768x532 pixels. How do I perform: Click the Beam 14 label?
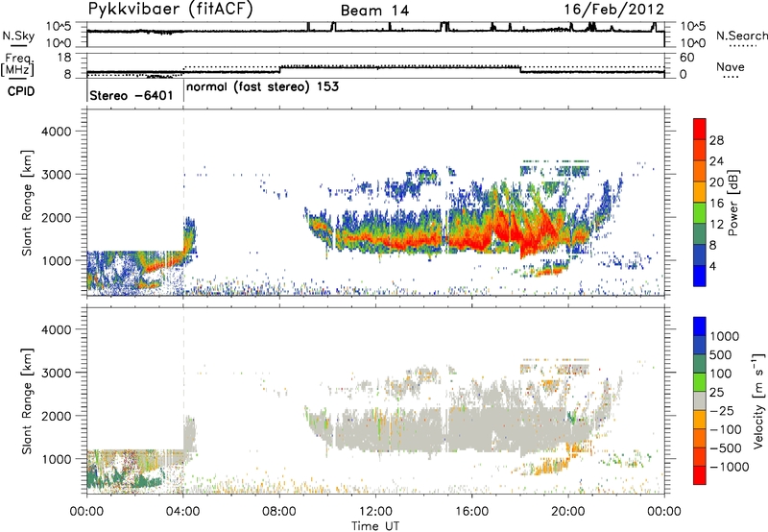tap(374, 11)
